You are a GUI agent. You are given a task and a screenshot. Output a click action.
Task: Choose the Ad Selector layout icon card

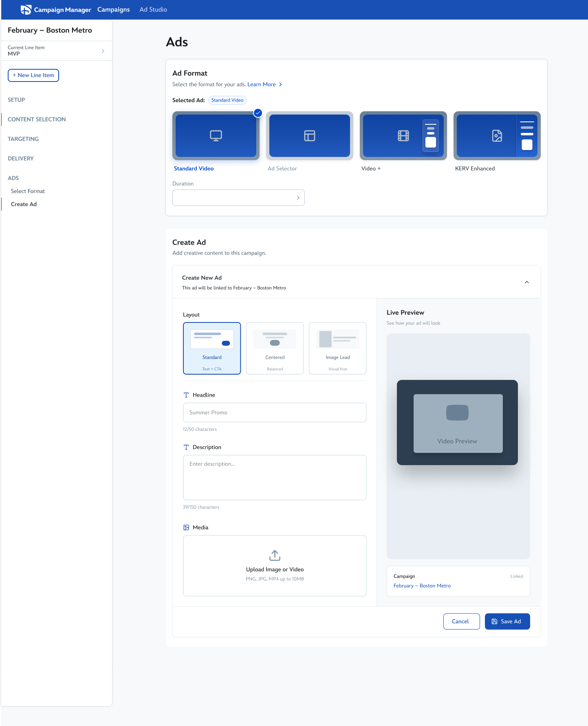click(x=310, y=136)
